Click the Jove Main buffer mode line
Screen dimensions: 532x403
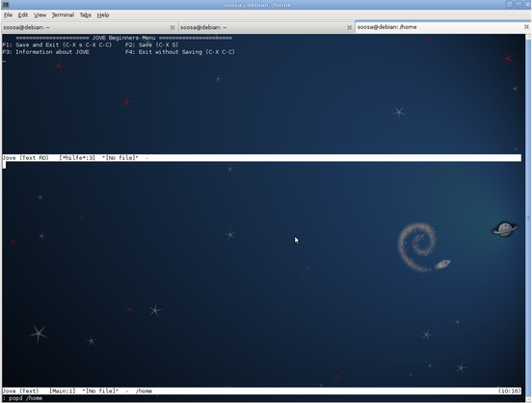pos(261,391)
